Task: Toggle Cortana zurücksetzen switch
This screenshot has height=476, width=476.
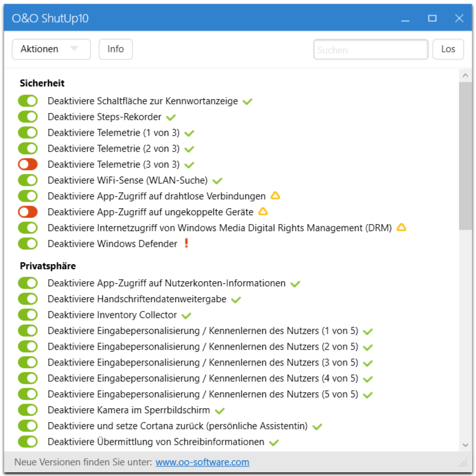Action: 28,426
